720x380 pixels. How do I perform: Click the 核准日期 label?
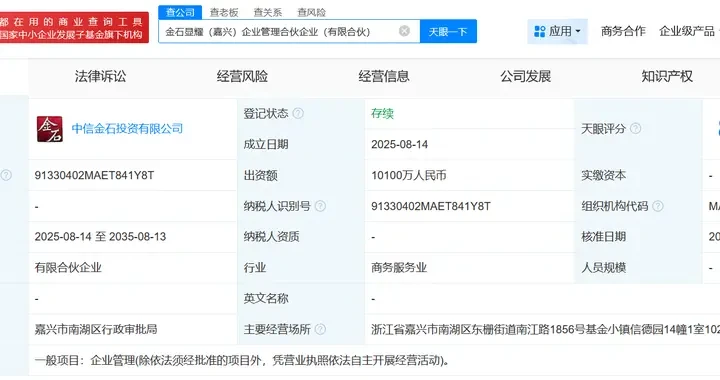pos(603,237)
